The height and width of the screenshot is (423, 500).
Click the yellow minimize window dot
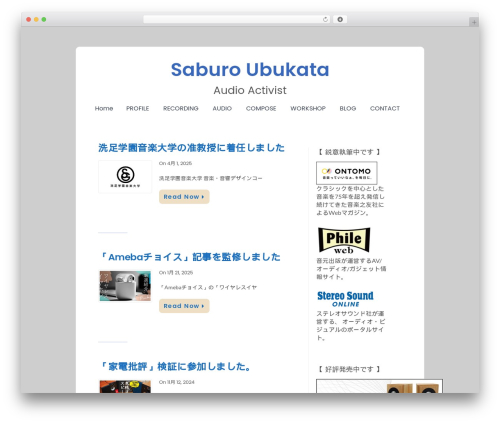[x=36, y=20]
